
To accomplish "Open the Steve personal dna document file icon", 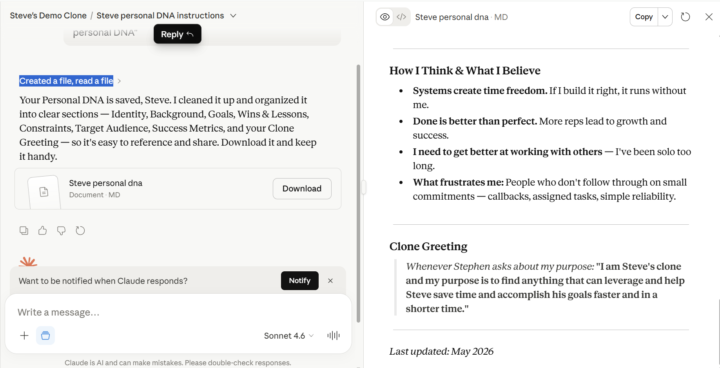I will click(x=44, y=191).
